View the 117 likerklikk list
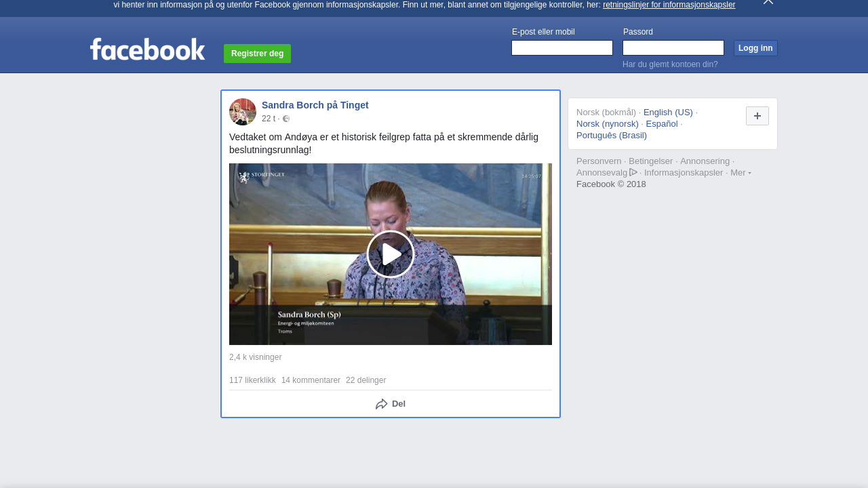The width and height of the screenshot is (868, 488). [x=252, y=380]
